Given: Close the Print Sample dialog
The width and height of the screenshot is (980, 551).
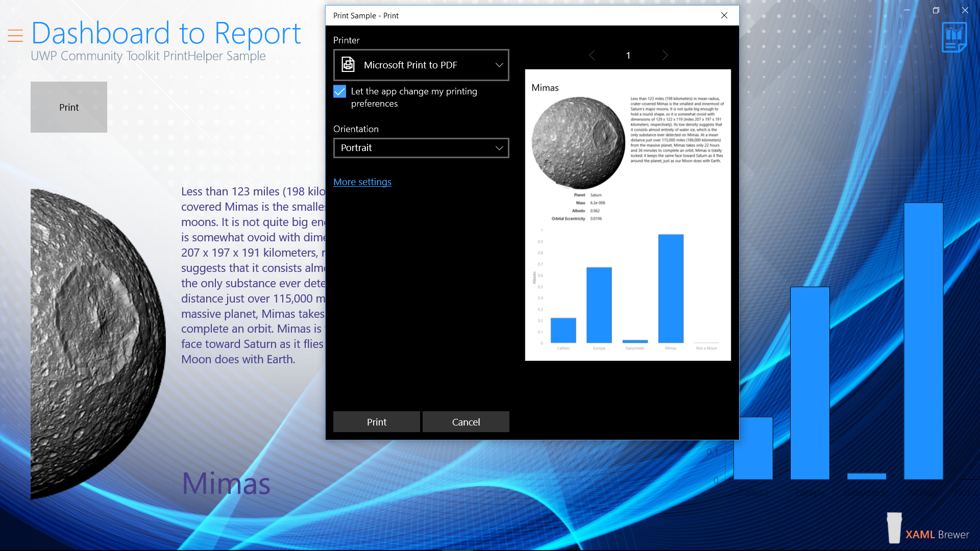Looking at the screenshot, I should (x=724, y=15).
